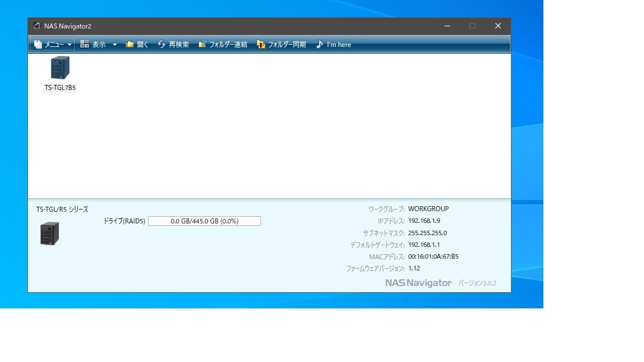Click the I'm here button

334,44
